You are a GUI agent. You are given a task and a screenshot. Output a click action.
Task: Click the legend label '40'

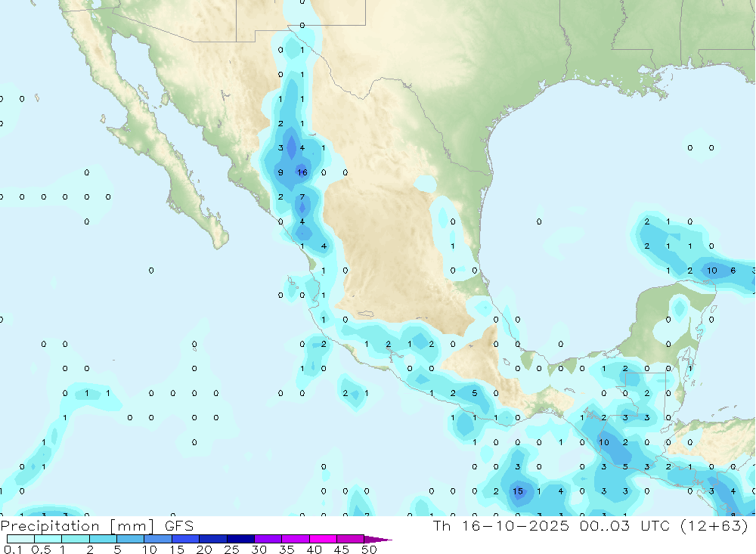[x=314, y=549]
